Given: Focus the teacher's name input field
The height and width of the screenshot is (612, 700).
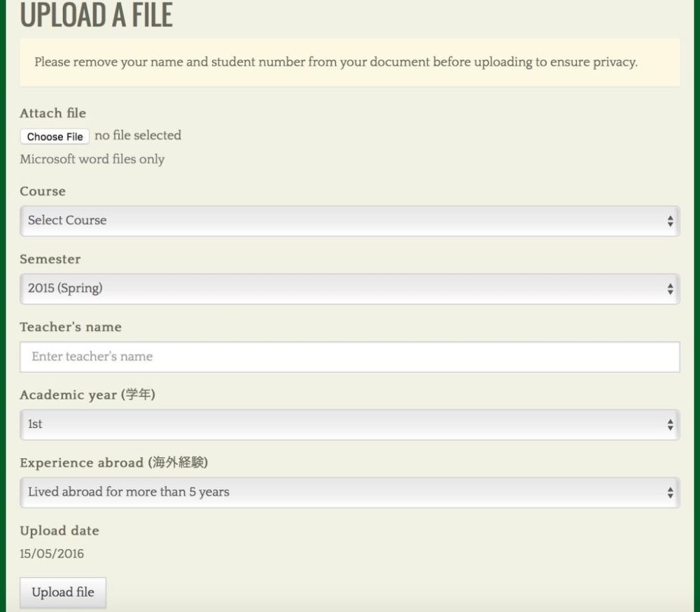Looking at the screenshot, I should click(349, 356).
